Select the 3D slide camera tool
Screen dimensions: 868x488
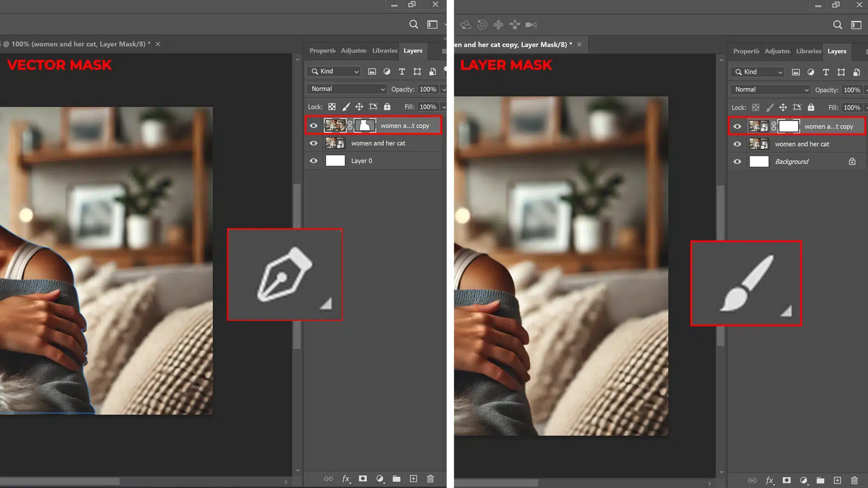click(x=514, y=25)
